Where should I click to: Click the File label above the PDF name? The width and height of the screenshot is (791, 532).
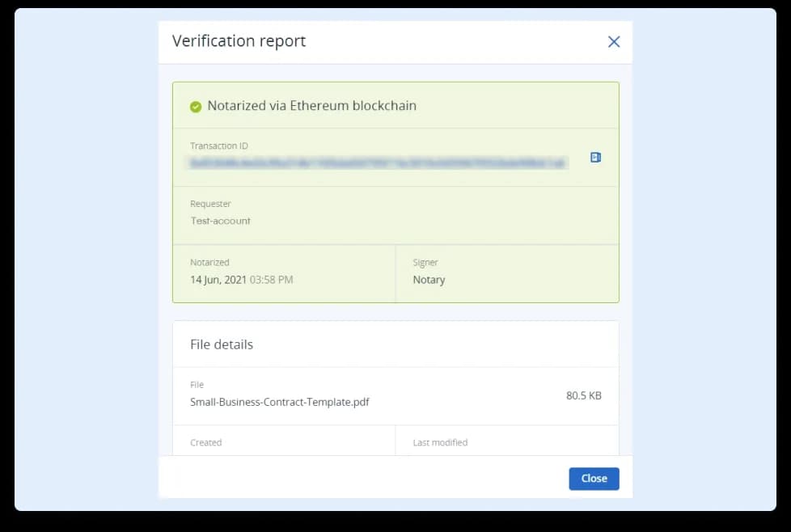195,384
